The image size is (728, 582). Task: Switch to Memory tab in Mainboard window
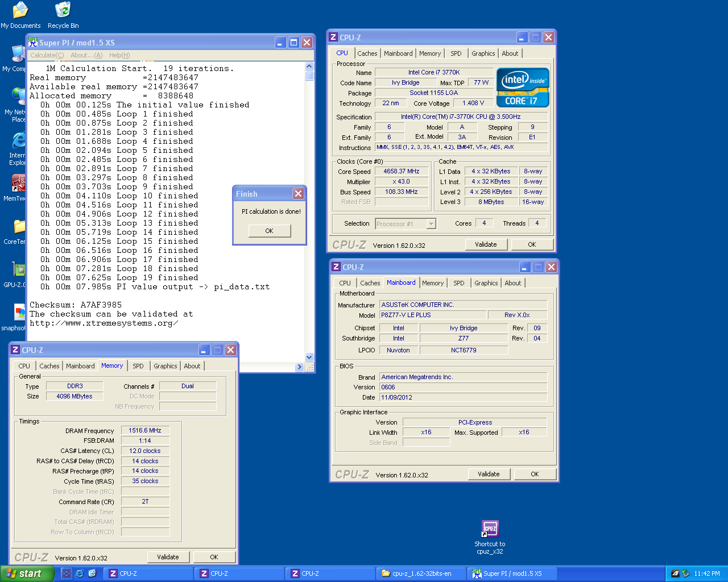(433, 283)
